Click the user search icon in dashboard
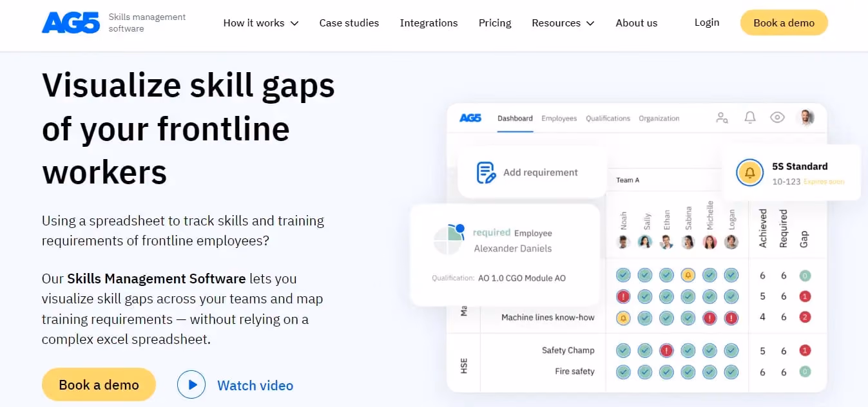This screenshot has width=868, height=407. pos(722,118)
